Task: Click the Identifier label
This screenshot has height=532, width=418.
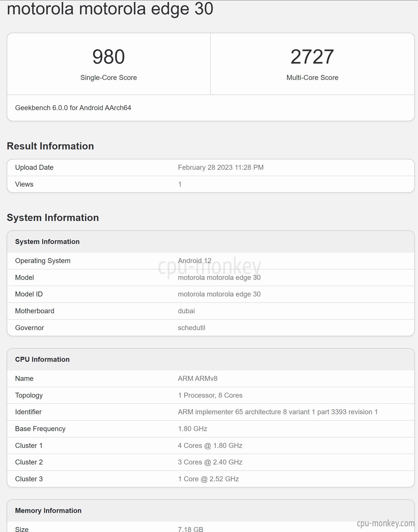Action: [x=28, y=412]
